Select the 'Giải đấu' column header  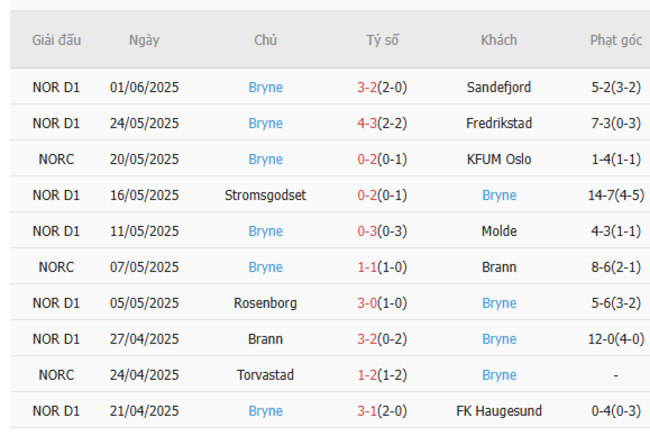click(x=56, y=41)
